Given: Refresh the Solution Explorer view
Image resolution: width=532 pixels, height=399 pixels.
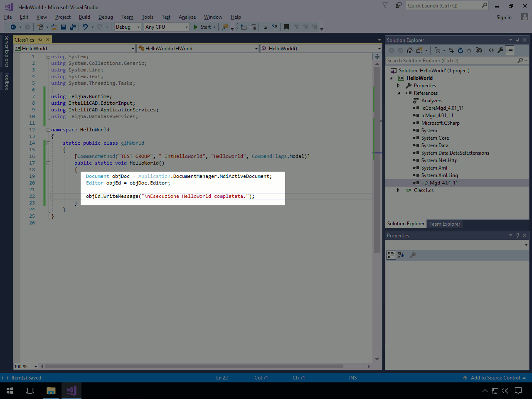Looking at the screenshot, I should pyautogui.click(x=461, y=50).
